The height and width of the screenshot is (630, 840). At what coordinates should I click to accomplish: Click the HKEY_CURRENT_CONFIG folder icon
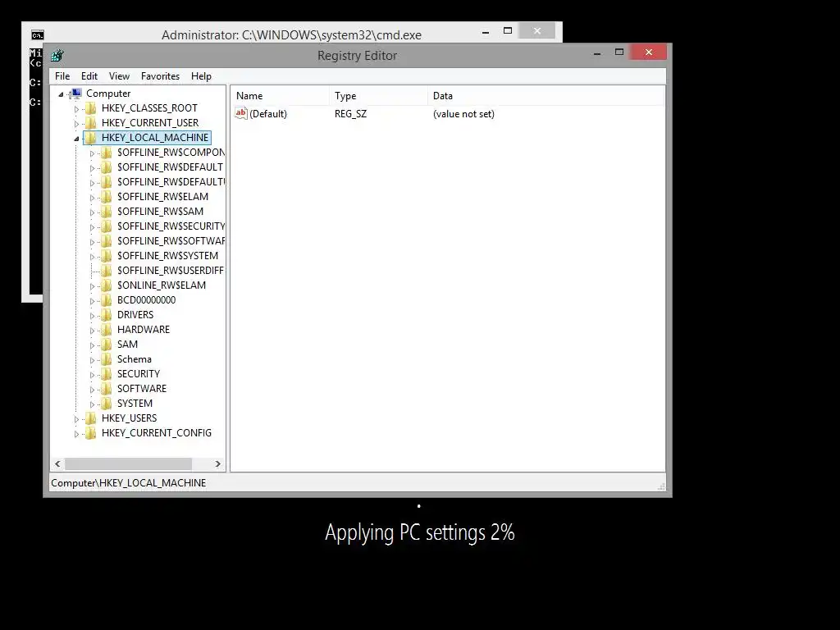pyautogui.click(x=91, y=433)
